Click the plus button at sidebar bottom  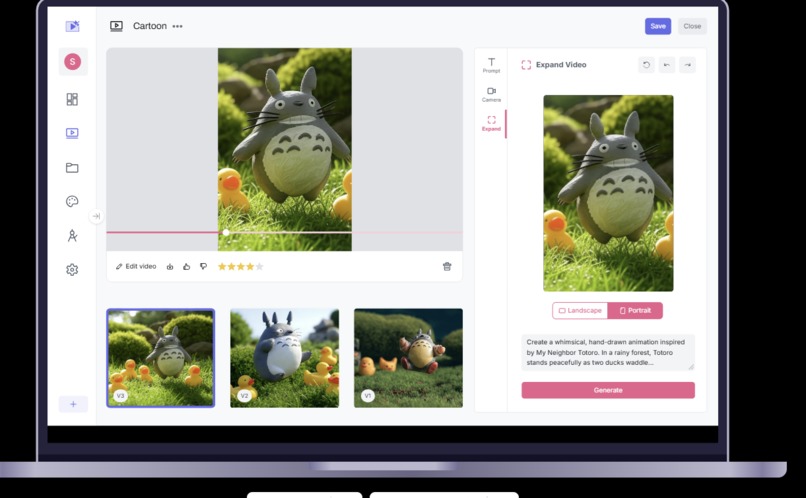pos(73,404)
